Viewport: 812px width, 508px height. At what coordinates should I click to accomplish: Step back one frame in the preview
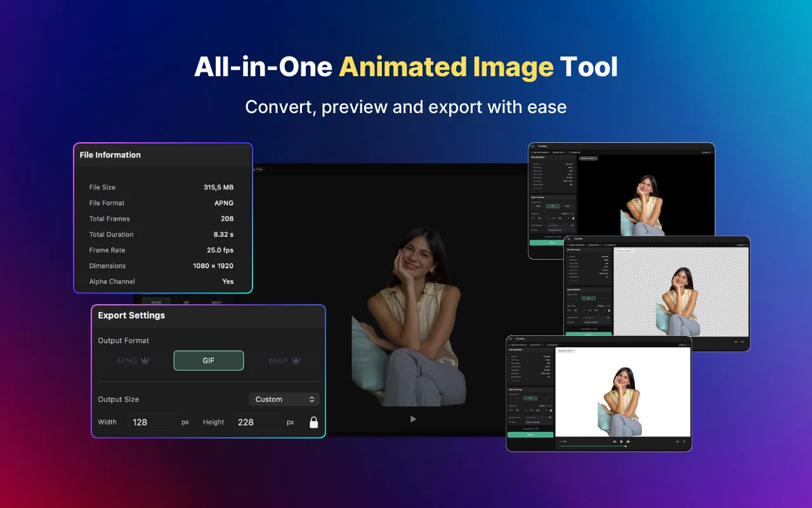tap(615, 441)
